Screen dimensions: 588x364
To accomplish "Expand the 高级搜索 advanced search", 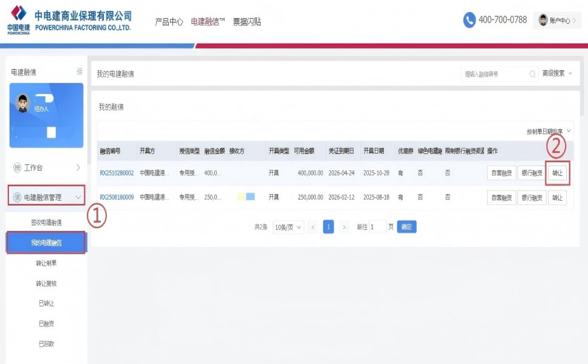I will point(556,73).
